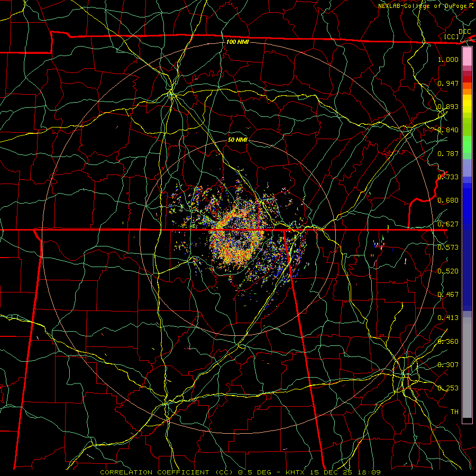Click the gray band of the color bar
This screenshot has width=476, height=476.
coord(467,368)
